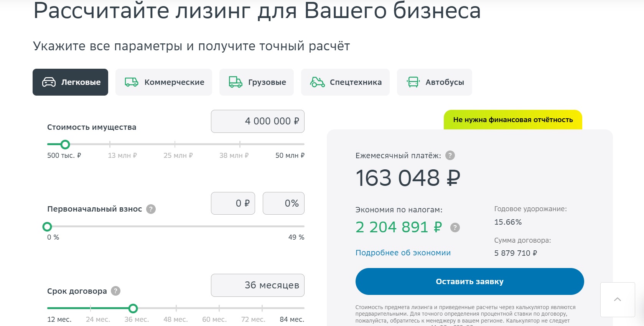Switch to the Спецтехника category tab
Viewport: 644px width, 326px height.
coord(345,82)
